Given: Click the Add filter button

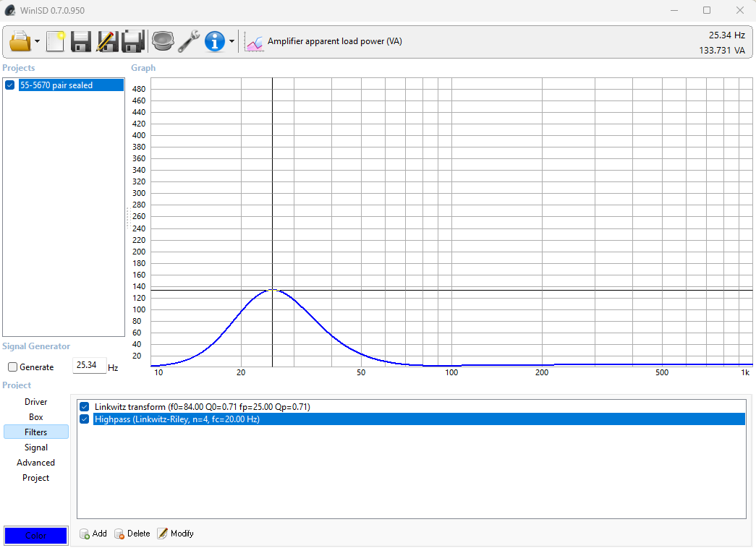Looking at the screenshot, I should click(93, 534).
